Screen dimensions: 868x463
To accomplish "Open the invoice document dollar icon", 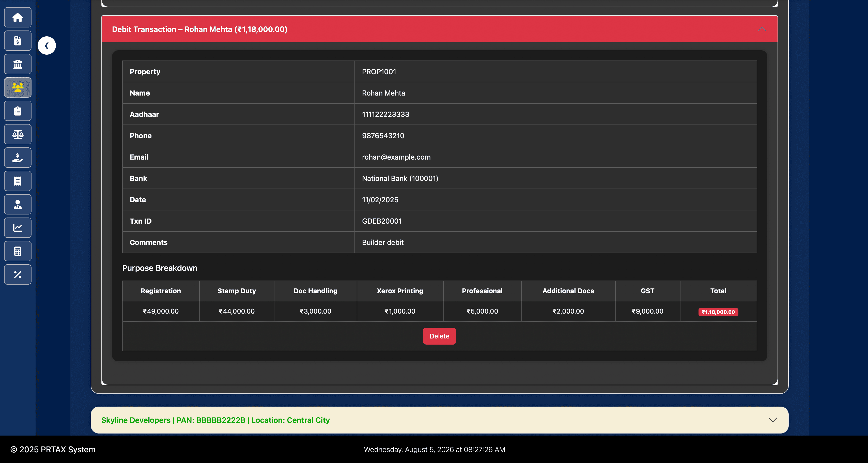I will tap(18, 41).
